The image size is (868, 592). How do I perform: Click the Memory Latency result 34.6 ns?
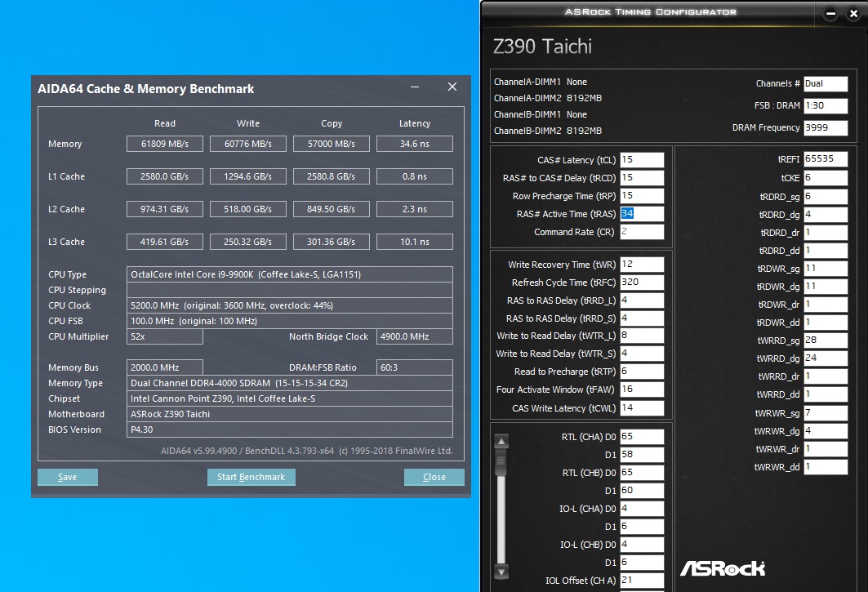(415, 144)
